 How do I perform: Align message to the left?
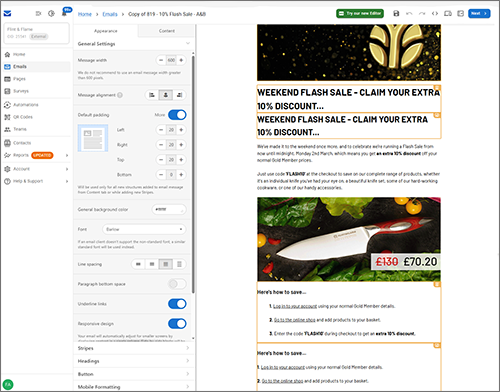152,95
